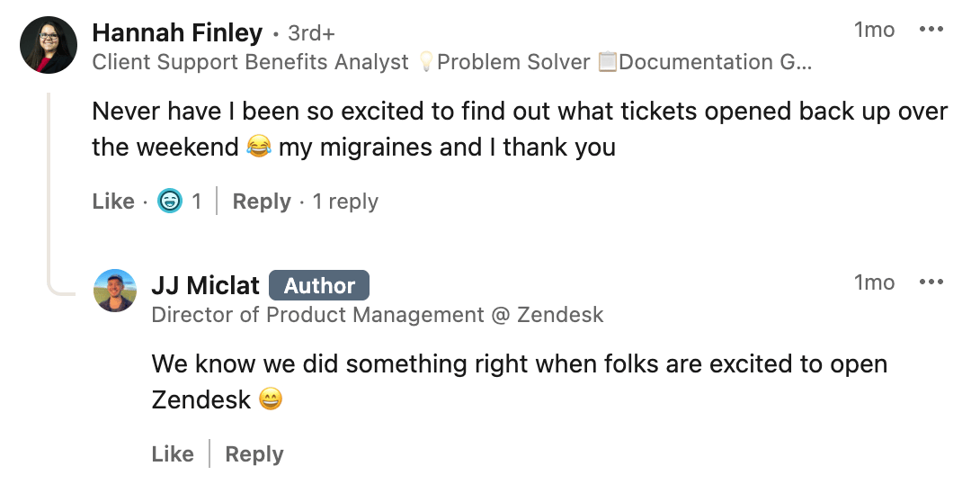Viewport: 980px width, 502px height.
Task: Open the JJ Miclat name link
Action: pos(205,286)
